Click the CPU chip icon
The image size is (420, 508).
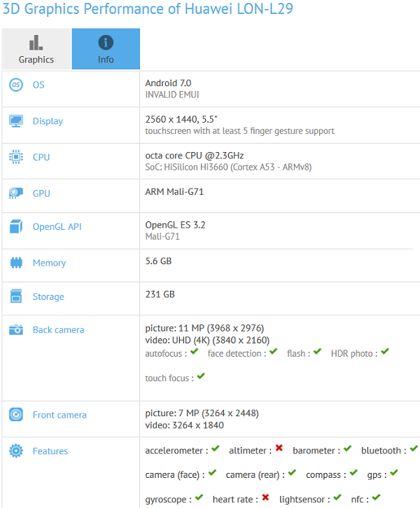click(16, 157)
